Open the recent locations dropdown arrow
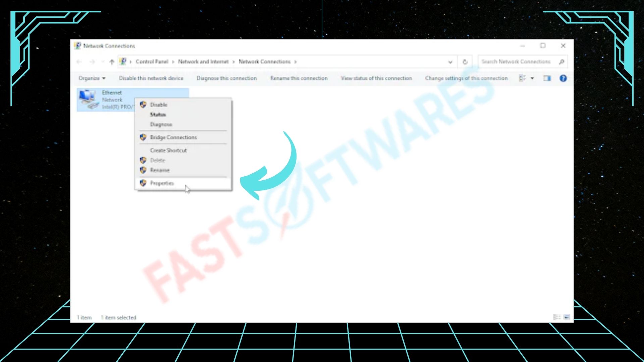 click(103, 62)
